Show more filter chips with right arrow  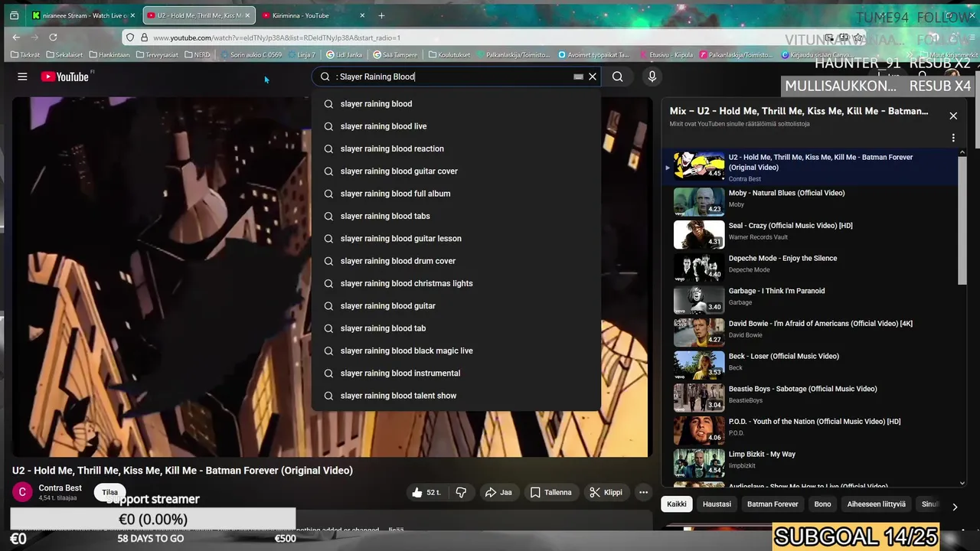954,507
